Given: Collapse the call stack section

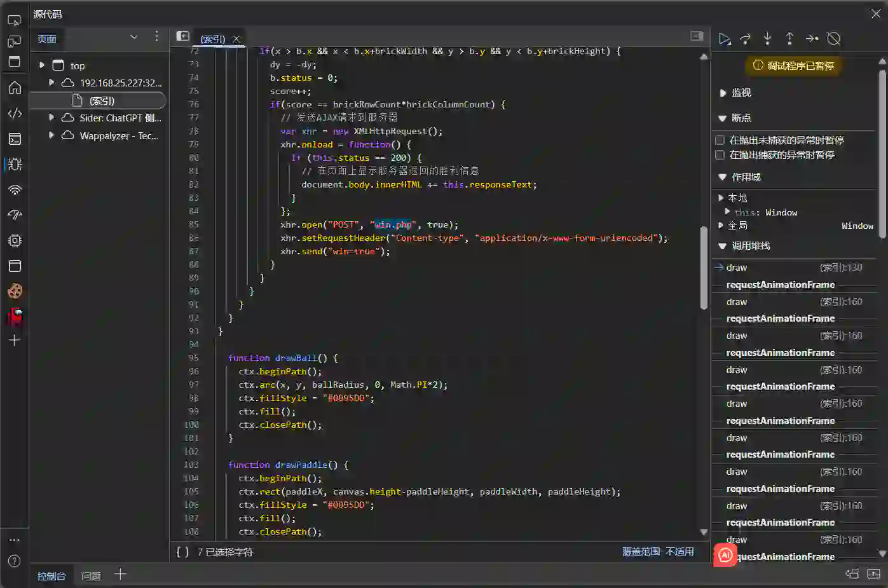Looking at the screenshot, I should click(723, 246).
